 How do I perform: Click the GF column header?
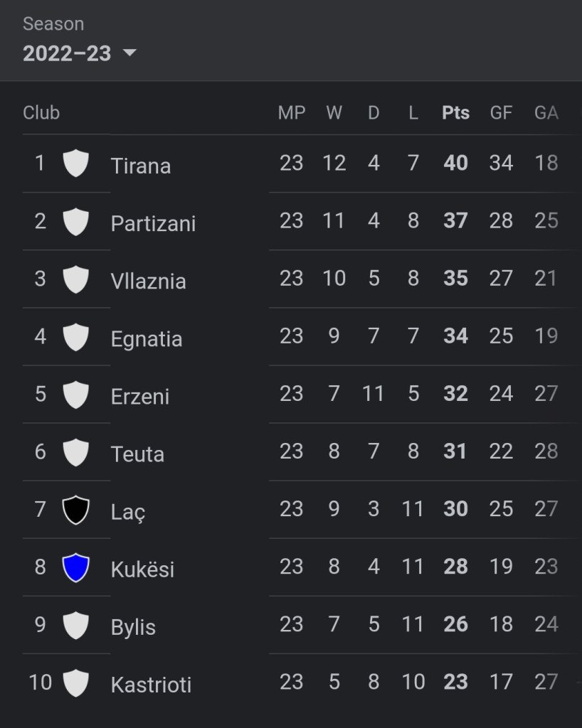tap(501, 113)
